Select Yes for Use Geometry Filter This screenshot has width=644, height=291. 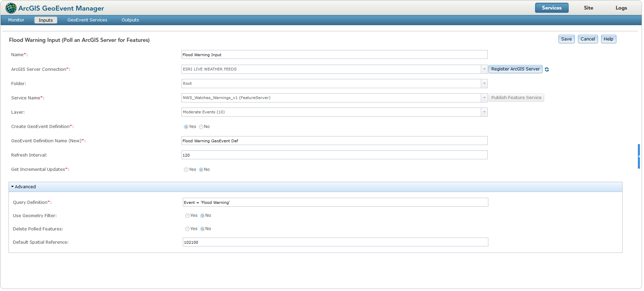[187, 216]
